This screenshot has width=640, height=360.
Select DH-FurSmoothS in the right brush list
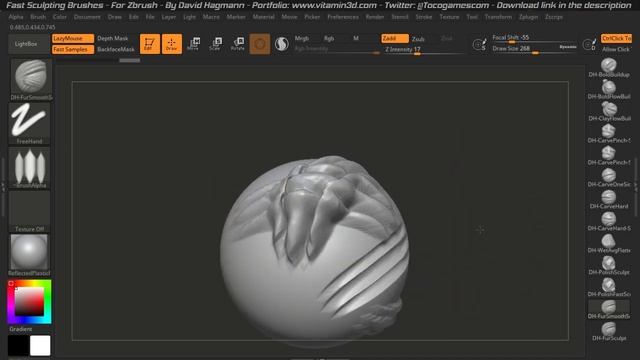pyautogui.click(x=609, y=310)
